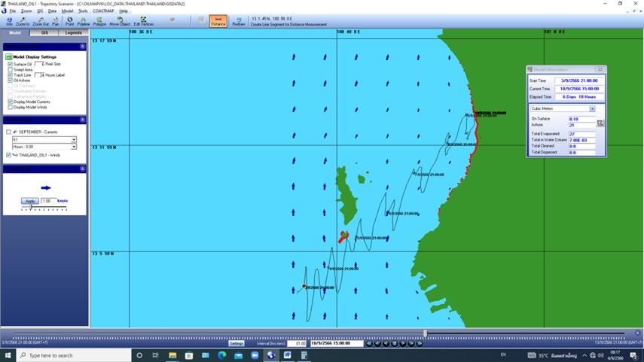
Task: Switch to the Legends tab
Action: click(74, 33)
